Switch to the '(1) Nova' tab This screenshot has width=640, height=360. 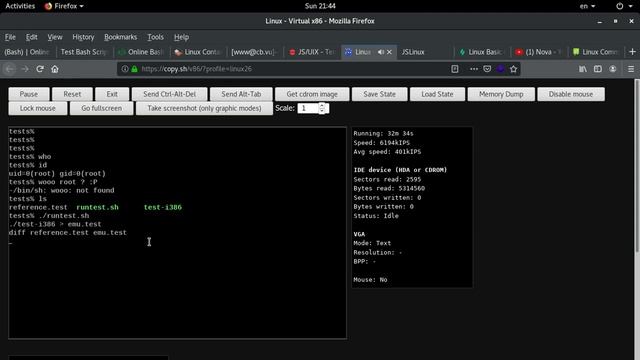538,52
